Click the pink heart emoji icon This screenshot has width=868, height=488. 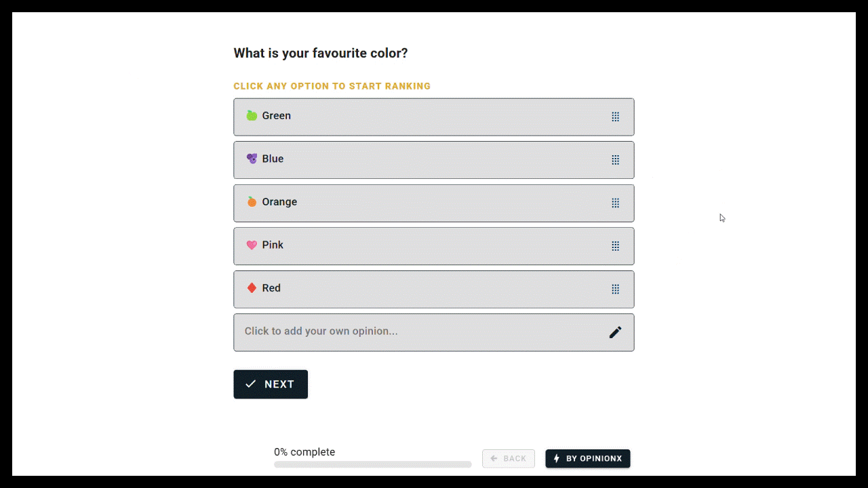pos(252,245)
